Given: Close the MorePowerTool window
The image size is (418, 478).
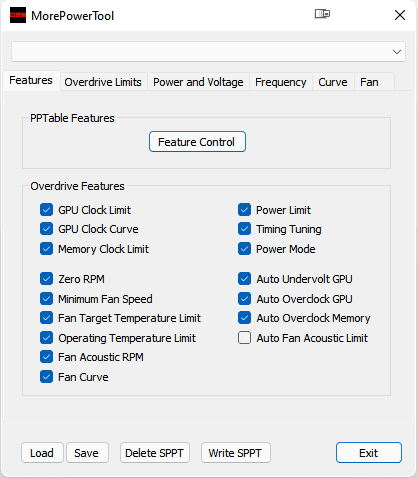Looking at the screenshot, I should [x=400, y=15].
